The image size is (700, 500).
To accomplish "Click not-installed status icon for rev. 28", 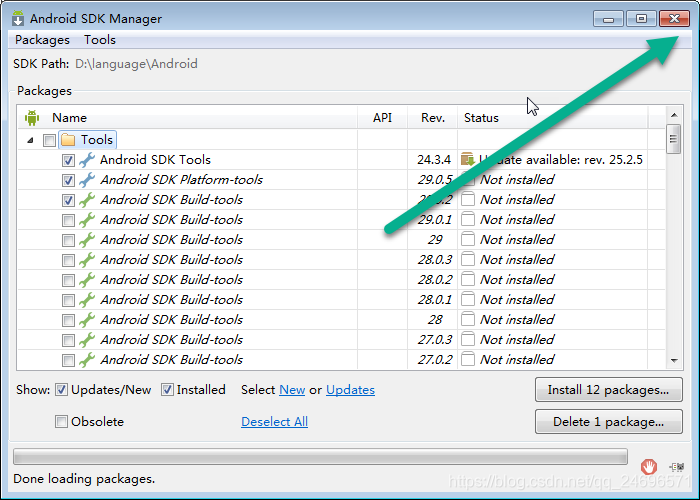I will coord(467,319).
